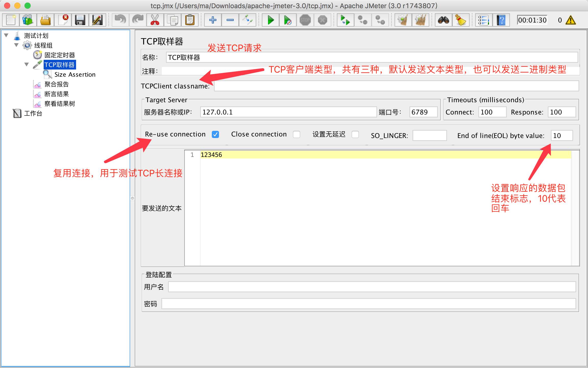Collapse the TCP取样器 tree node
Image resolution: width=588 pixels, height=368 pixels.
(x=27, y=64)
